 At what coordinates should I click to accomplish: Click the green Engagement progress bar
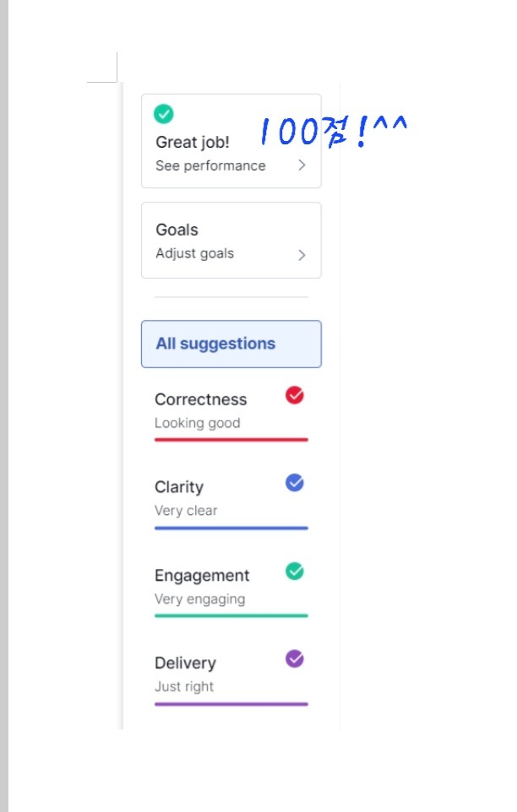point(231,615)
